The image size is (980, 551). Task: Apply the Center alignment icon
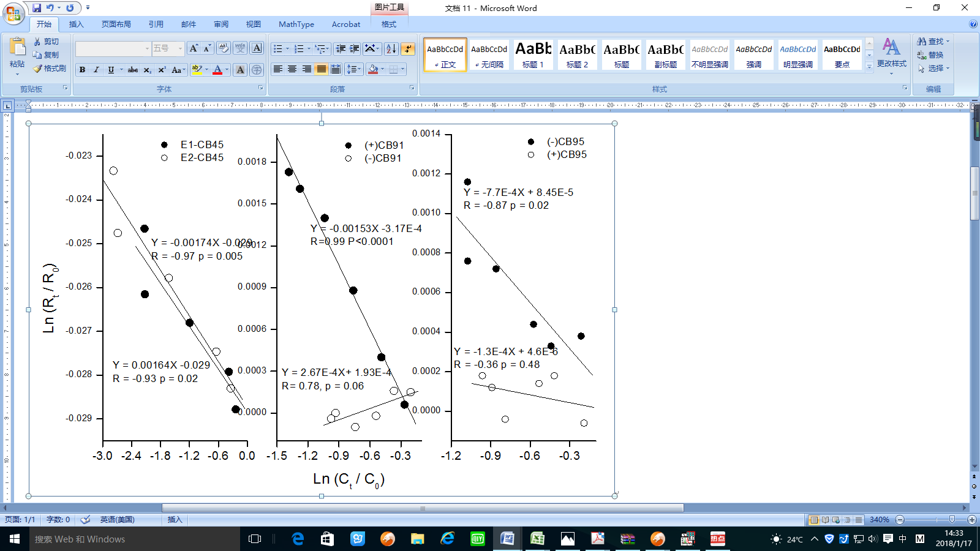pos(292,69)
